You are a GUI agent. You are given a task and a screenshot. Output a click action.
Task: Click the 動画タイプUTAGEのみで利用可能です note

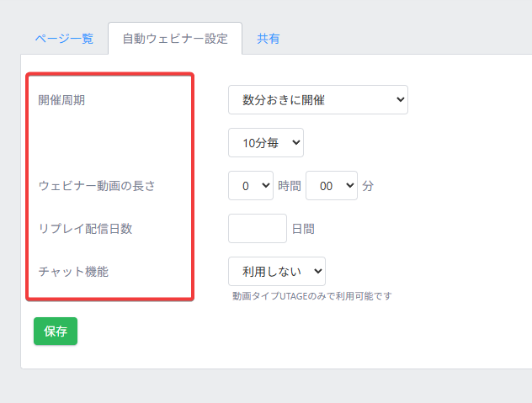311,296
